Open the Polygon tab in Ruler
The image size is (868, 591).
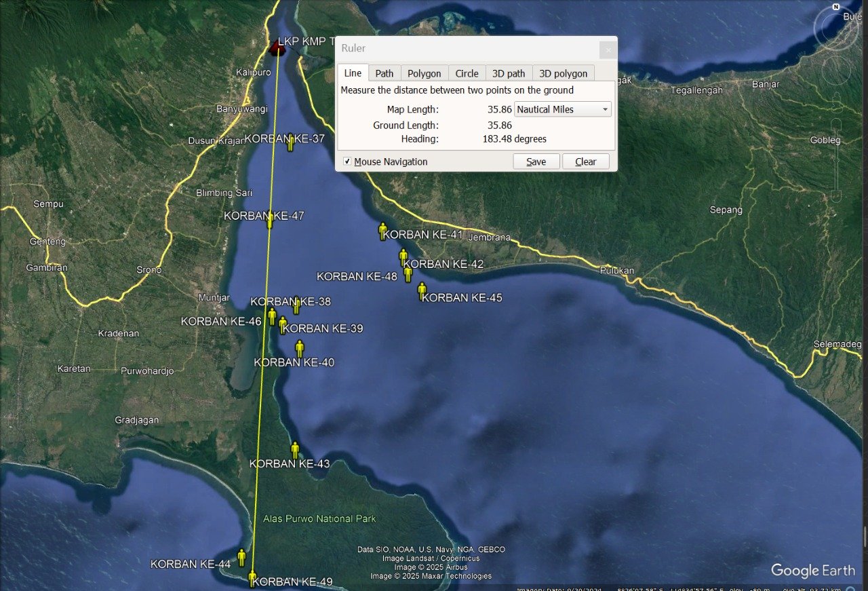[x=424, y=73]
